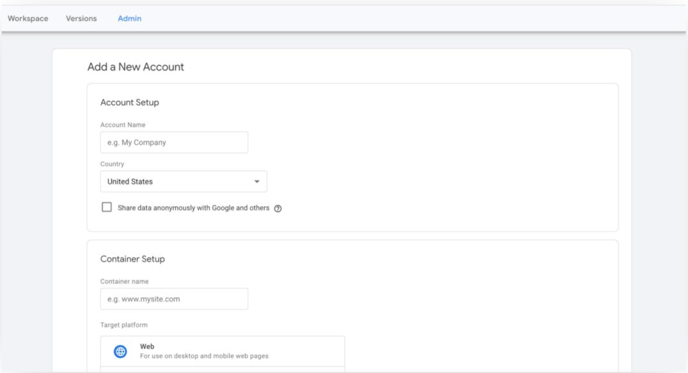Enable Share data anonymously checkbox
The width and height of the screenshot is (688, 373).
[107, 207]
